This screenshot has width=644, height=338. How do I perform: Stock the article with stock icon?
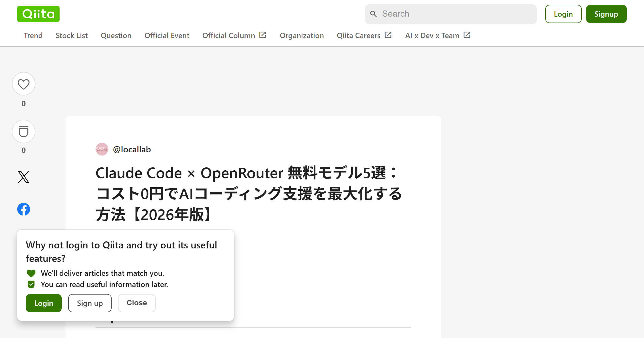24,132
